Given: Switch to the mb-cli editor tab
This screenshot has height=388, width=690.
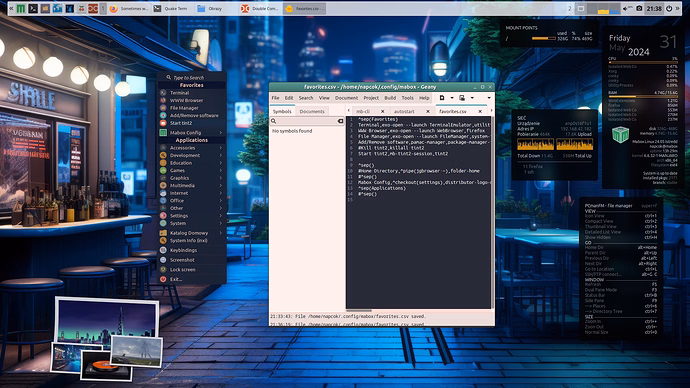Looking at the screenshot, I should click(363, 111).
